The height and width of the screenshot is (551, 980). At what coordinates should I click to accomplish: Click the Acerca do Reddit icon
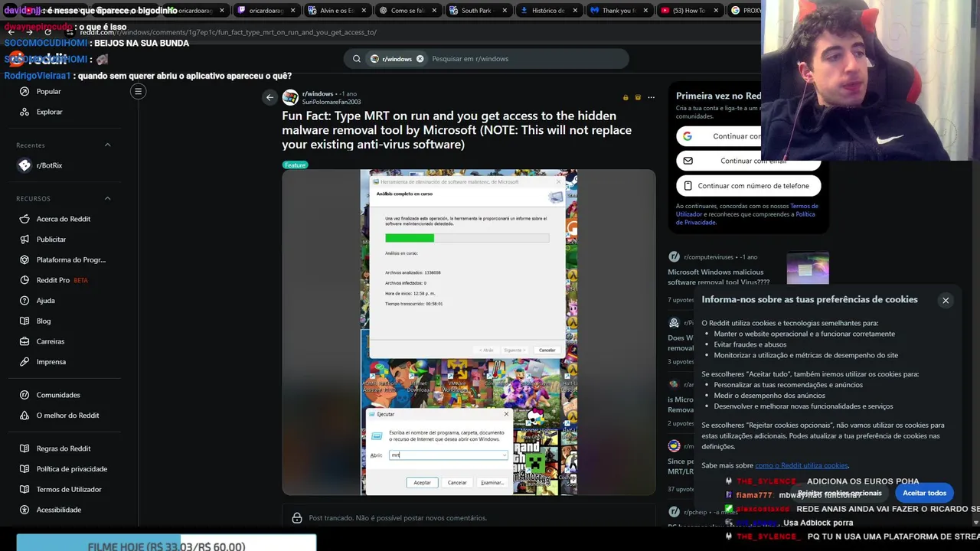pos(24,219)
